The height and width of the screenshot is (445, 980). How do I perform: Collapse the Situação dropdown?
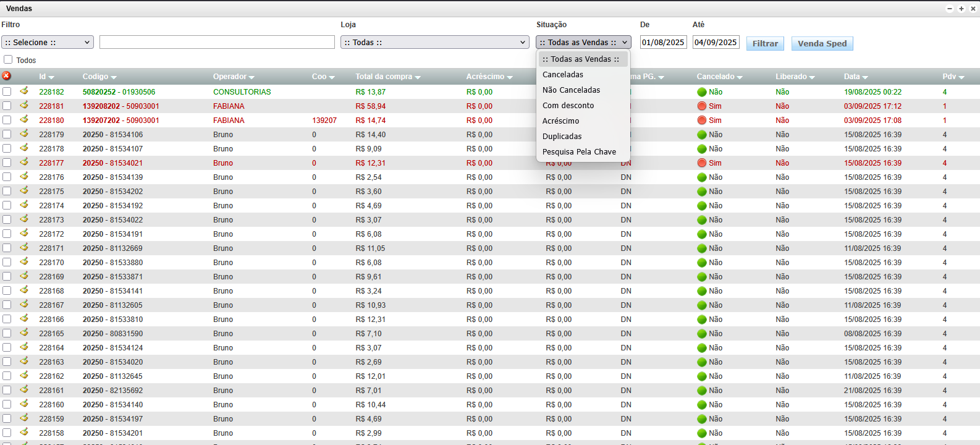point(583,42)
